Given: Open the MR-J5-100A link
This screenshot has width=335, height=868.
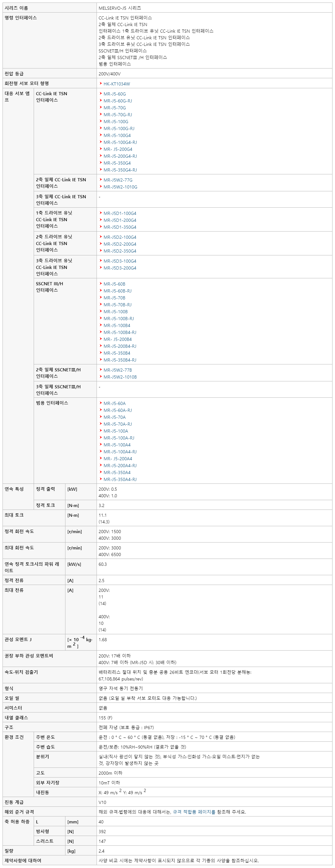Looking at the screenshot, I should [116, 431].
